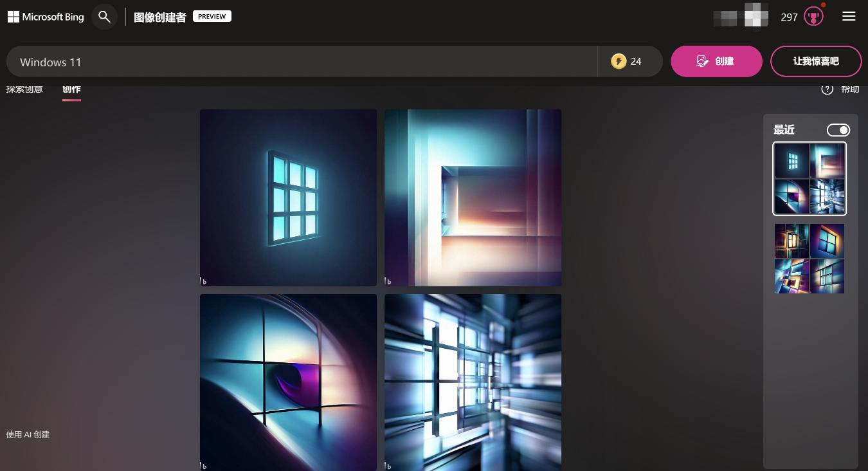This screenshot has width=868, height=471.
Task: Toggle the 最近 recent switch
Action: [x=838, y=130]
